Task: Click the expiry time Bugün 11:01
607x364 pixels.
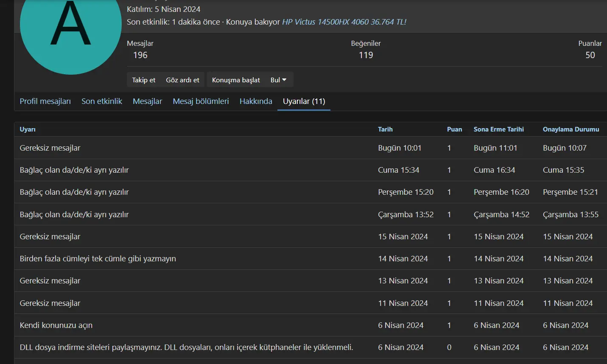Action: (495, 148)
